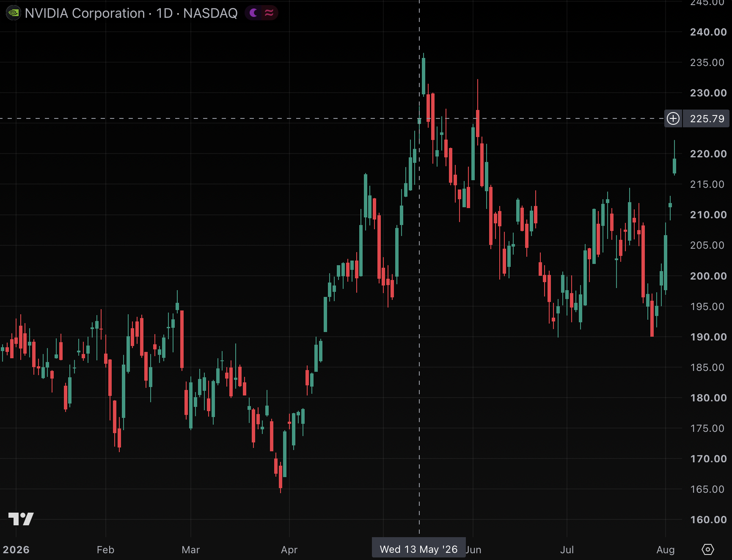Click the Feb label on the time axis
Screen dimensions: 732x560
[x=105, y=549]
